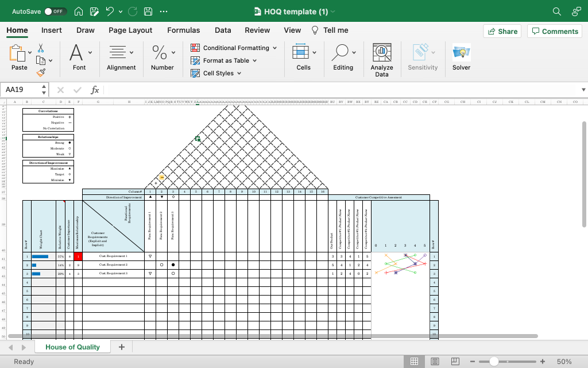Click the zoom in plus button
This screenshot has width=588, height=368.
click(x=543, y=362)
